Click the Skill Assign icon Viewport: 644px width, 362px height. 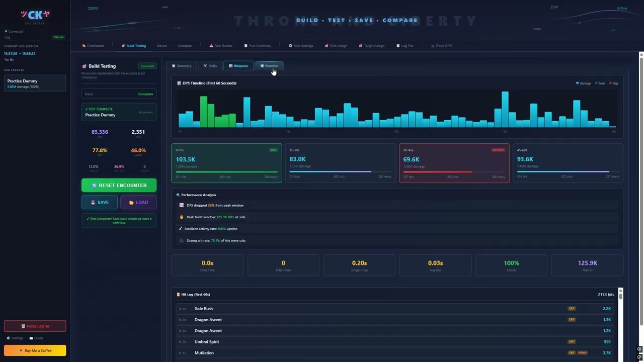pos(327,46)
